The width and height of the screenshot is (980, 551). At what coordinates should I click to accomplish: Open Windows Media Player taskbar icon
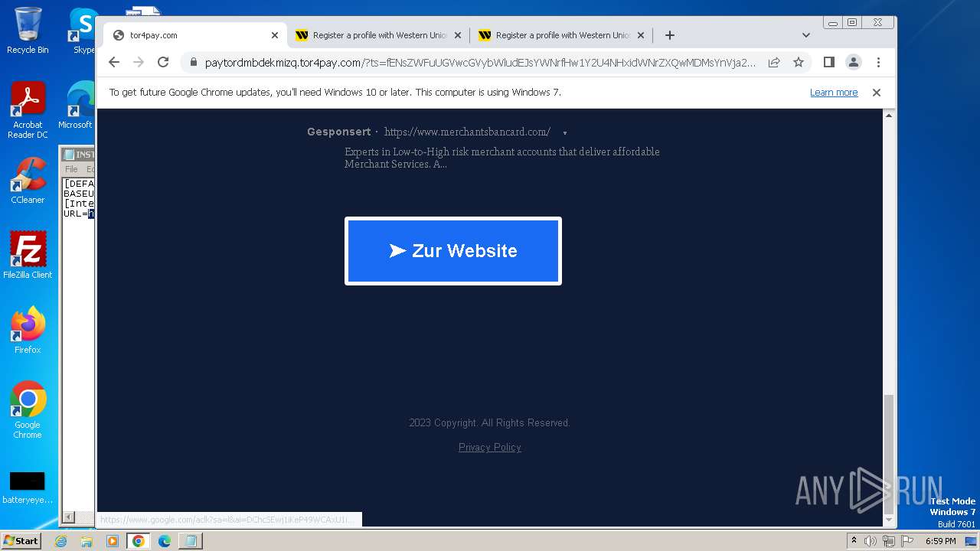point(113,541)
